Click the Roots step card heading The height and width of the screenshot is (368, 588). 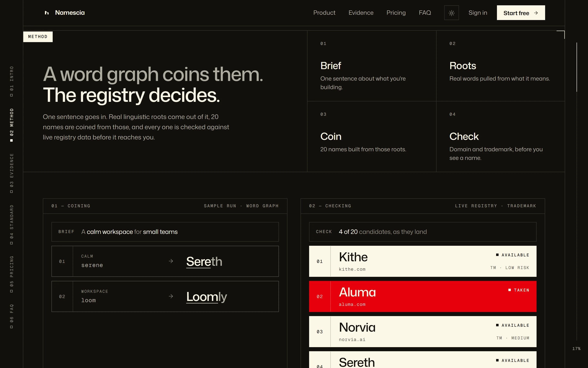pos(463,66)
